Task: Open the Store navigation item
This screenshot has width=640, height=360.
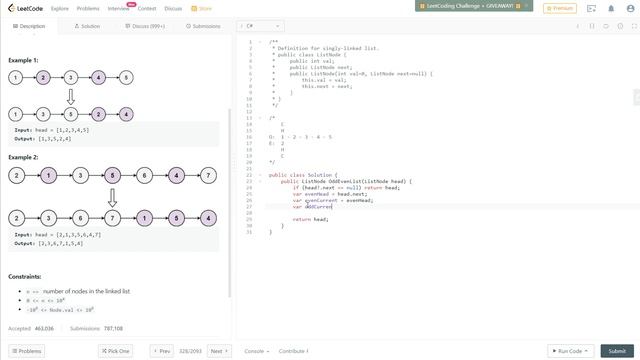Action: pyautogui.click(x=202, y=9)
